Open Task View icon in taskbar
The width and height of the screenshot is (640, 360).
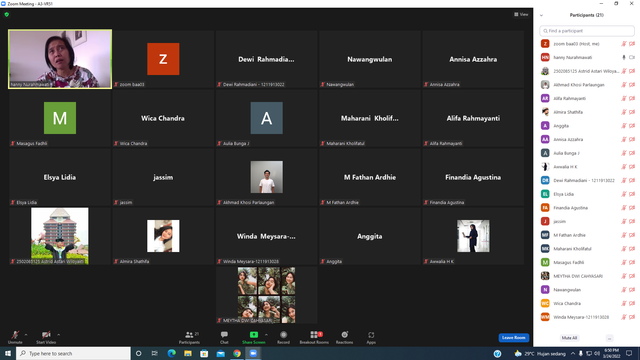[154, 353]
